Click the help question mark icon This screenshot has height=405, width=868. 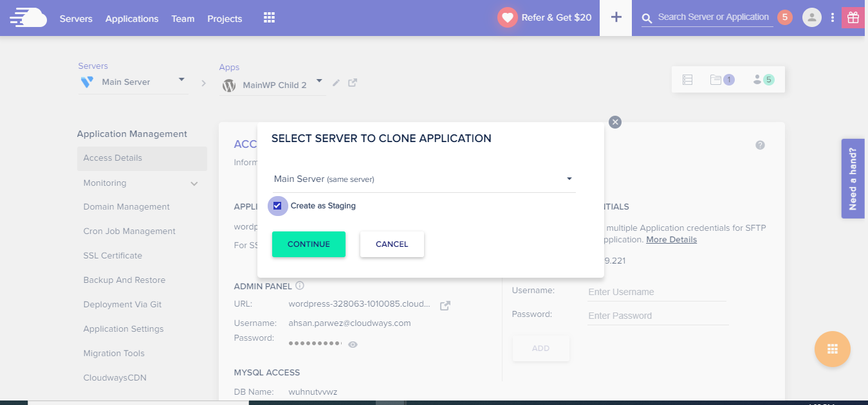[x=760, y=145]
